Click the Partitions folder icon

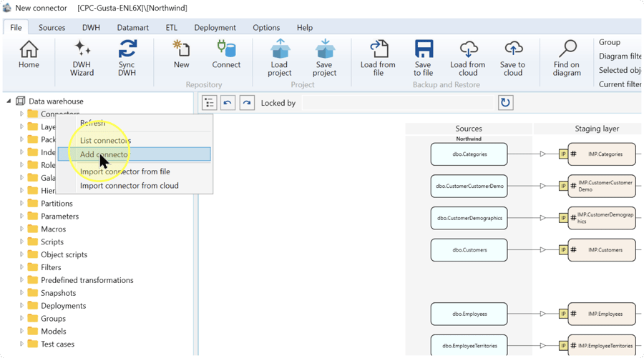[32, 203]
